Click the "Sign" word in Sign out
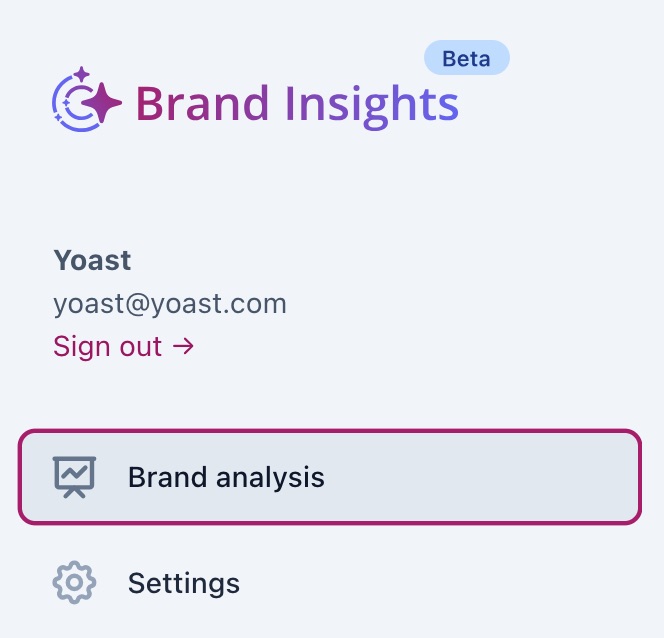 click(x=79, y=347)
